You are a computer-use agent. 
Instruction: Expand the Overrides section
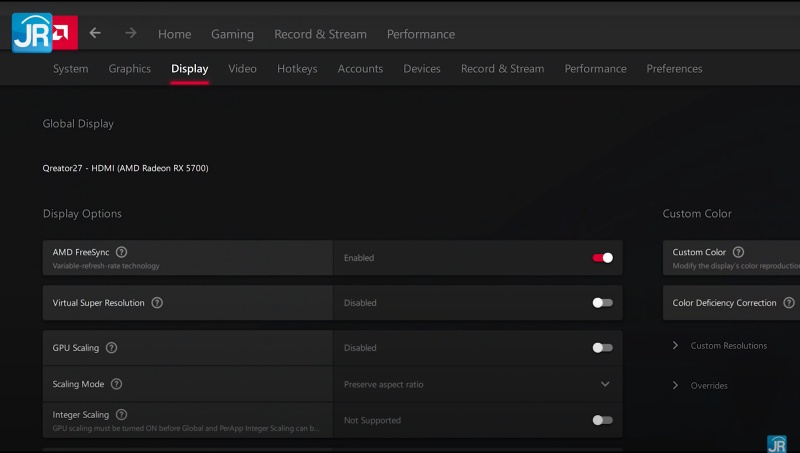[700, 385]
